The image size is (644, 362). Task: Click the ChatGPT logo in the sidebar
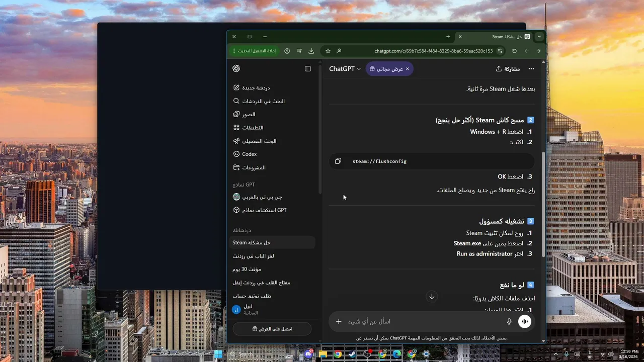click(236, 69)
